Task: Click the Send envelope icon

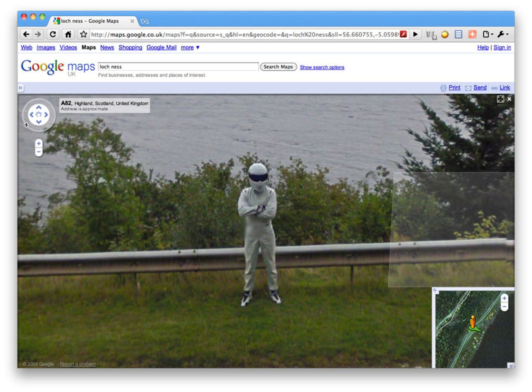Action: click(469, 87)
